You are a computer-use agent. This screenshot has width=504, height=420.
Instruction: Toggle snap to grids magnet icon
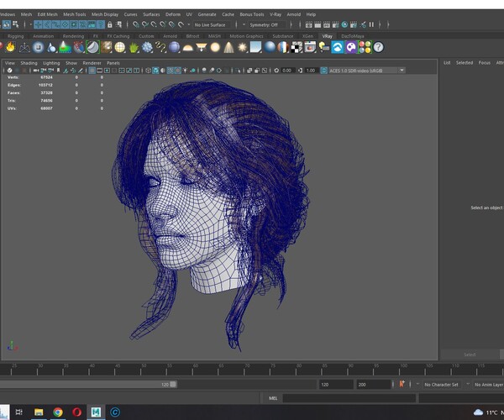coord(135,24)
